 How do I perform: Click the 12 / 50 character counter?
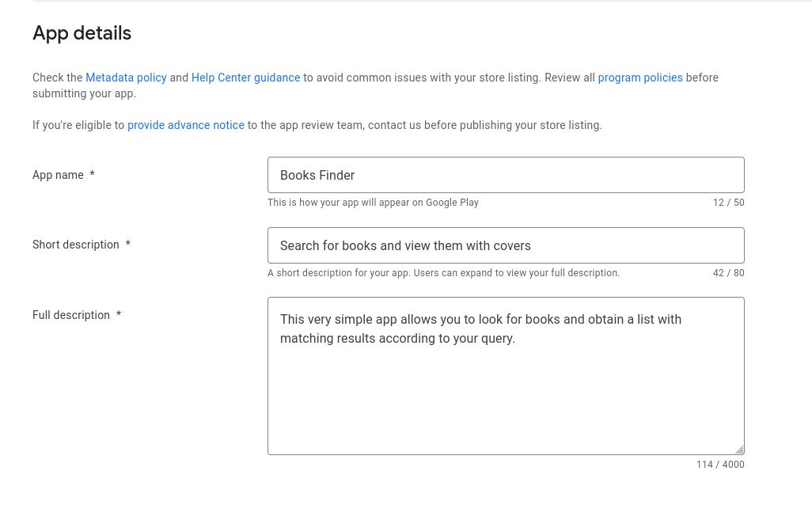[x=728, y=203]
